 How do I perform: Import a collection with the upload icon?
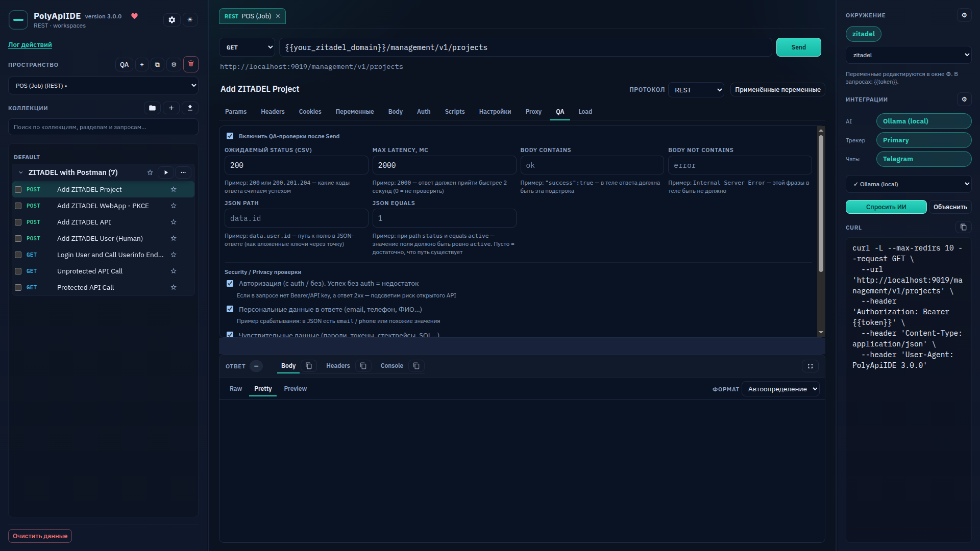click(190, 108)
